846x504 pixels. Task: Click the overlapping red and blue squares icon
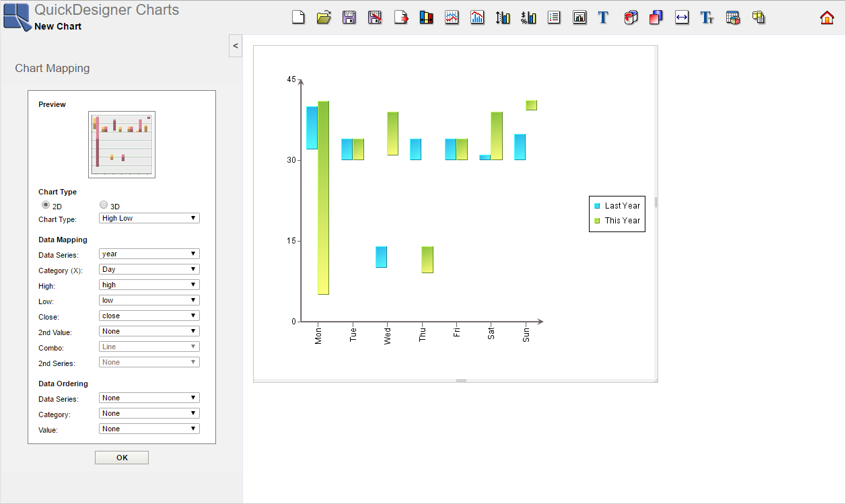pos(656,17)
